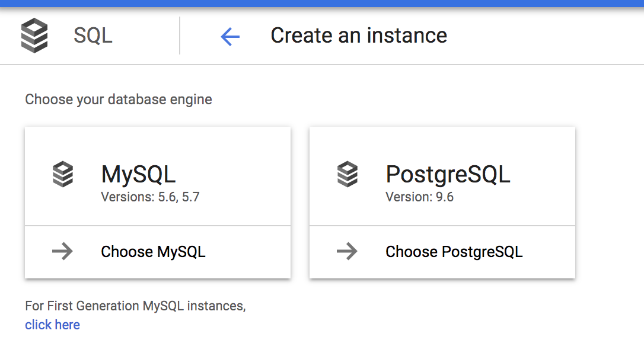Click the 'Create an instance' page title

point(359,36)
